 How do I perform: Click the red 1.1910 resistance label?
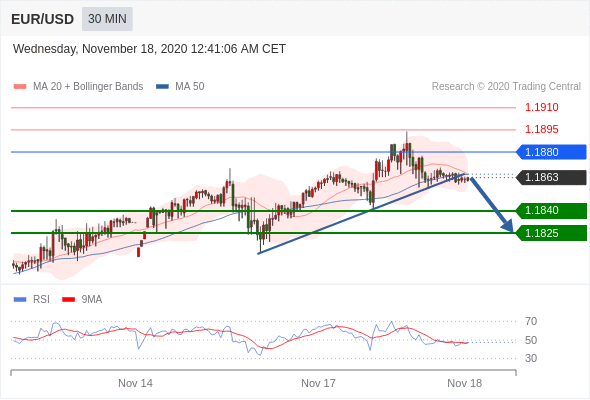pos(541,108)
